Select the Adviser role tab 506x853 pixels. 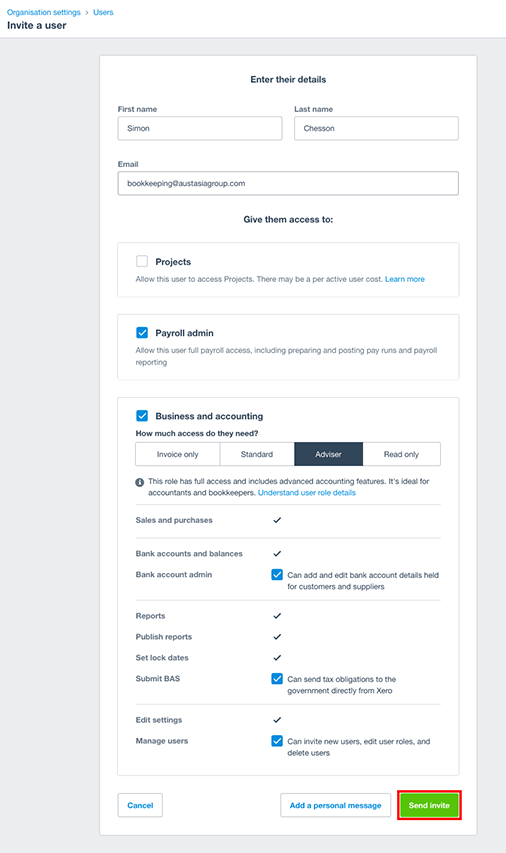point(329,454)
